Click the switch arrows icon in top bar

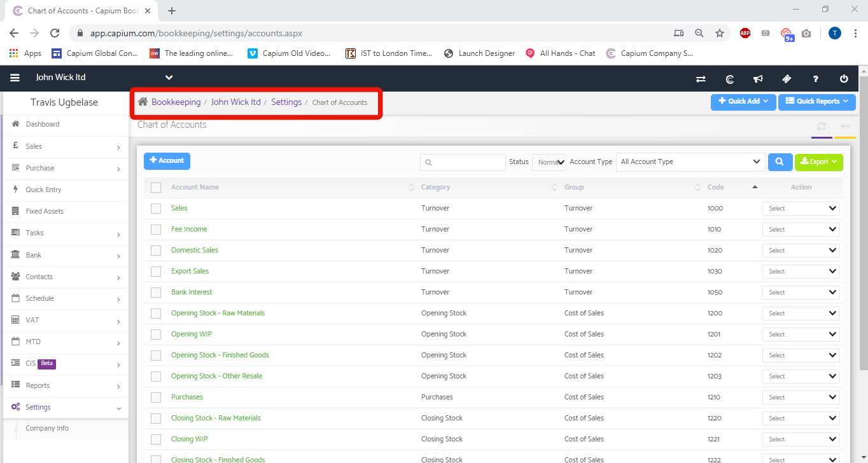tap(701, 79)
